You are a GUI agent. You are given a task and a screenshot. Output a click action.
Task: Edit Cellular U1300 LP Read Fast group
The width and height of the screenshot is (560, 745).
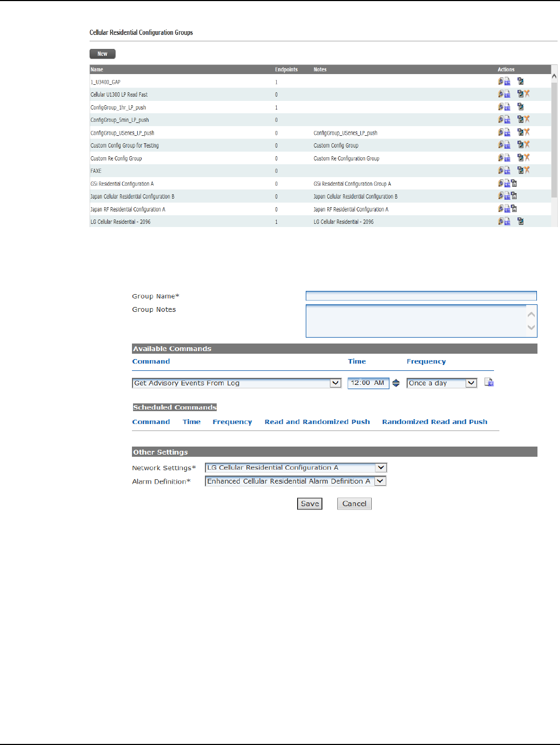point(520,94)
